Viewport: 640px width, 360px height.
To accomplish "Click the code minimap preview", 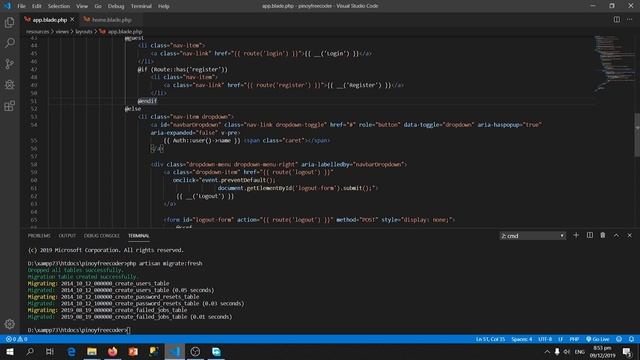I will pyautogui.click(x=613, y=63).
